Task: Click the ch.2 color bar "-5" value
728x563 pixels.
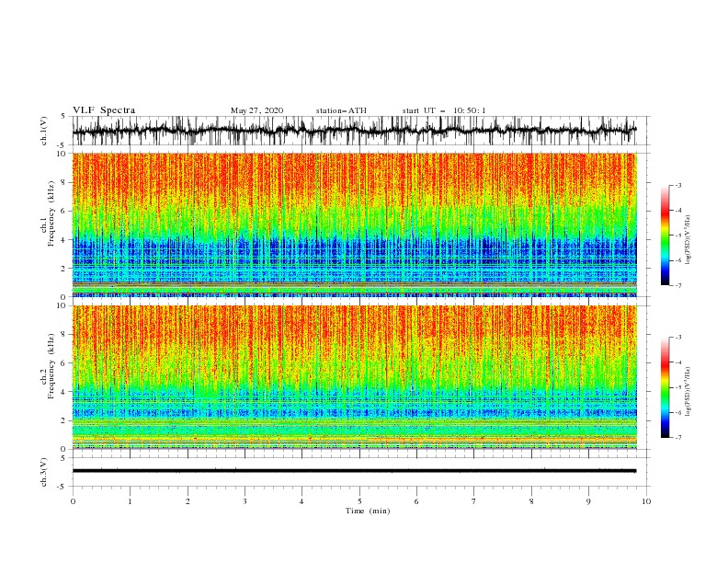Action: (x=678, y=387)
